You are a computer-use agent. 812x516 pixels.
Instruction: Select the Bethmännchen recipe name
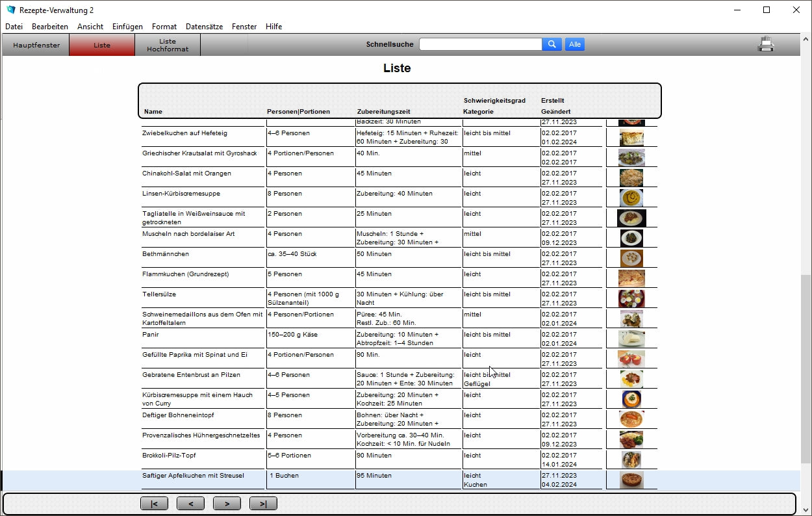166,254
